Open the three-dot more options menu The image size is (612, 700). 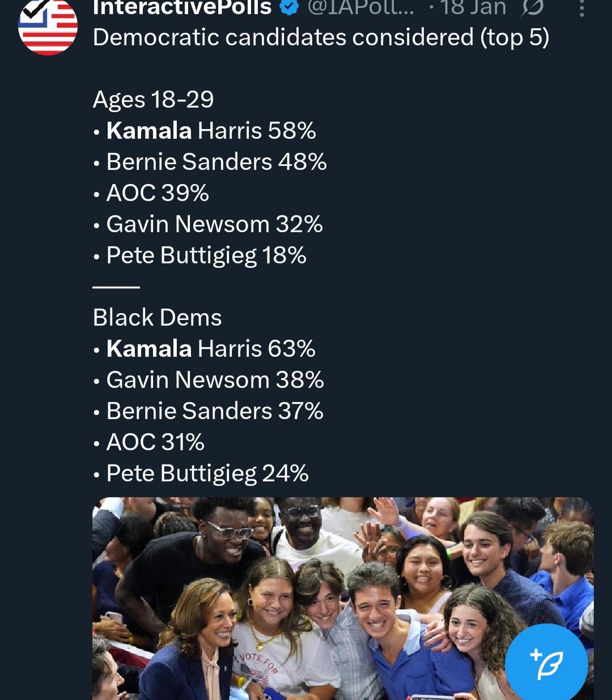tap(581, 8)
